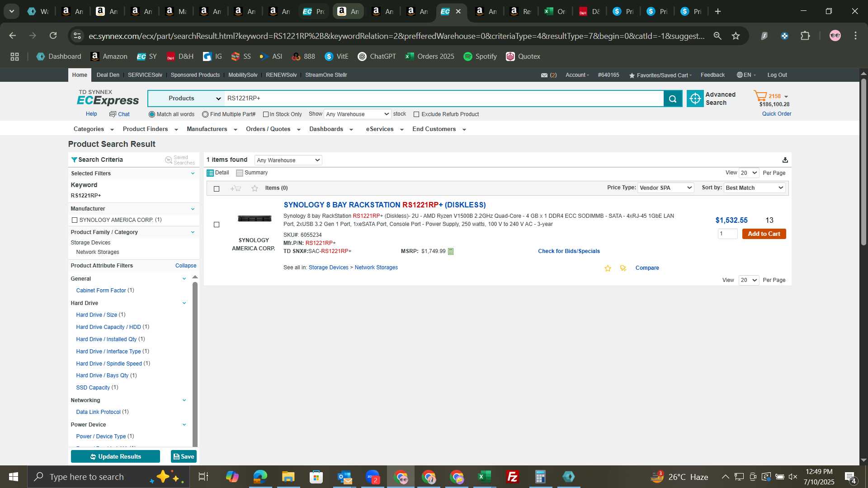The width and height of the screenshot is (868, 488).
Task: Open Dashboards menu
Action: click(331, 129)
